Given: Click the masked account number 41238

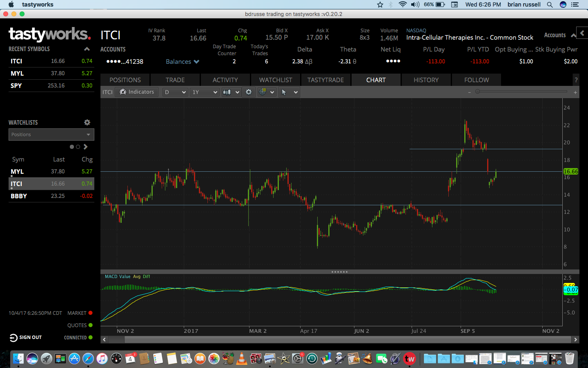Looking at the screenshot, I should pyautogui.click(x=125, y=62).
